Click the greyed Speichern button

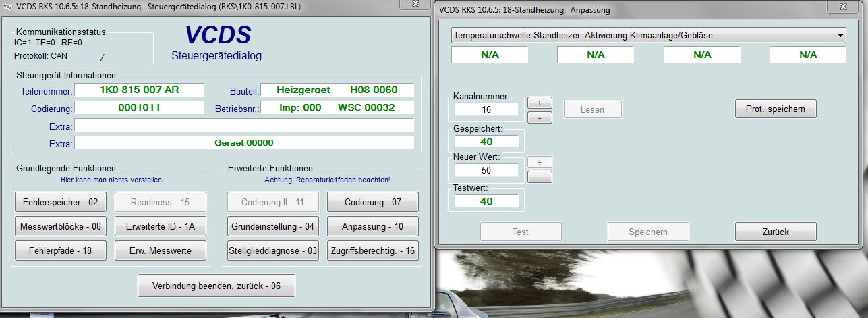(x=648, y=232)
